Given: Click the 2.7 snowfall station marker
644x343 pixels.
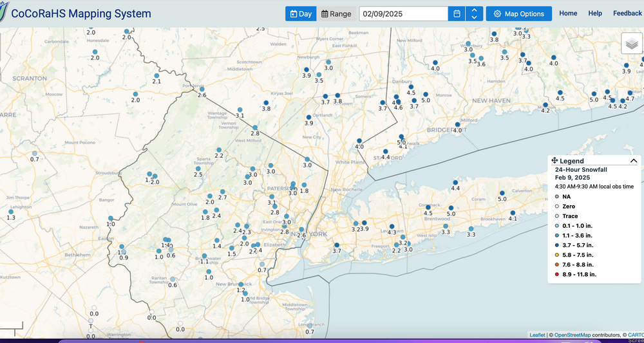Looking at the screenshot, I should tap(222, 192).
